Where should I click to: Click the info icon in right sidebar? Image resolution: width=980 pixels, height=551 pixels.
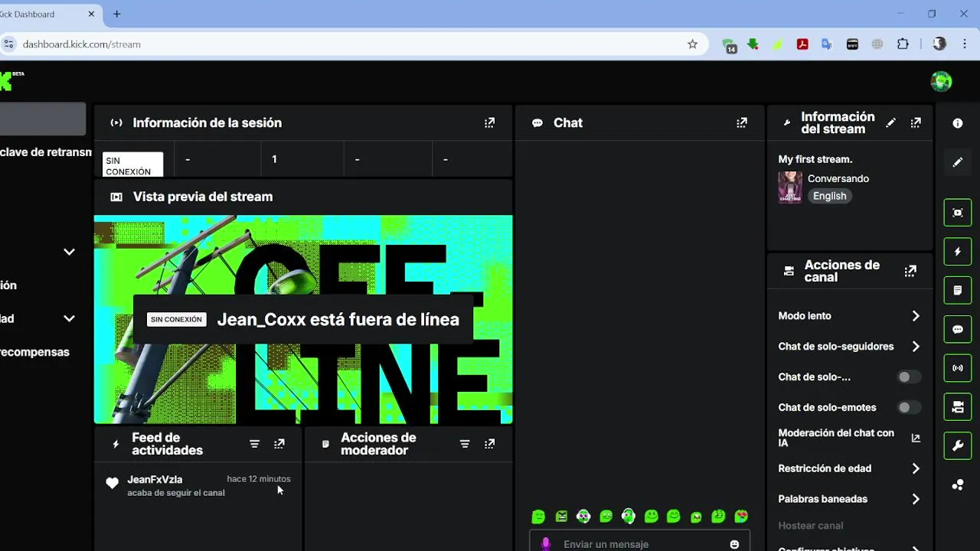point(958,123)
